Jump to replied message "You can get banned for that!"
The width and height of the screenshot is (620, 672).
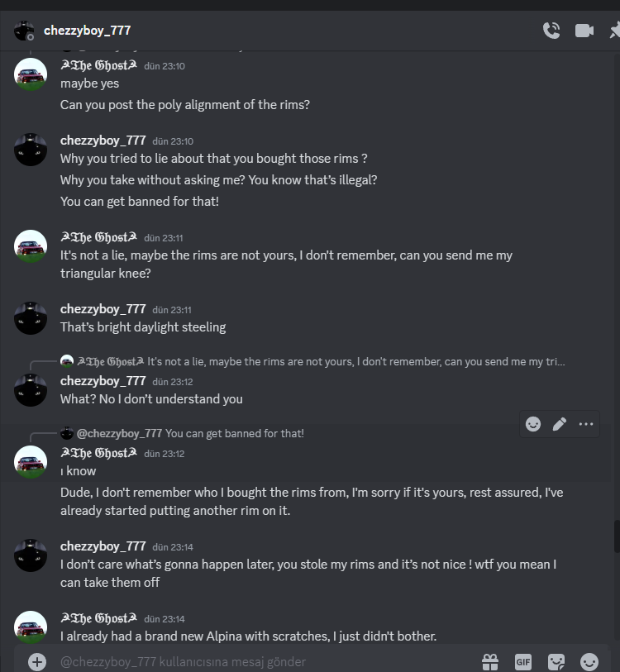pos(234,433)
